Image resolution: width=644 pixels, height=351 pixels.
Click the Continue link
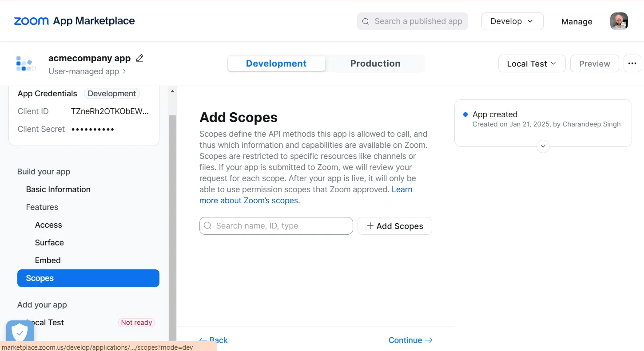[x=410, y=340]
